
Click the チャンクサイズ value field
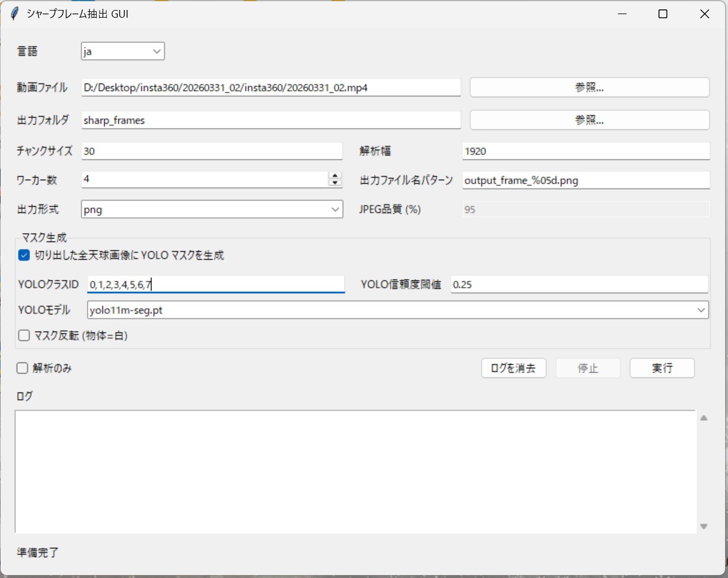212,151
